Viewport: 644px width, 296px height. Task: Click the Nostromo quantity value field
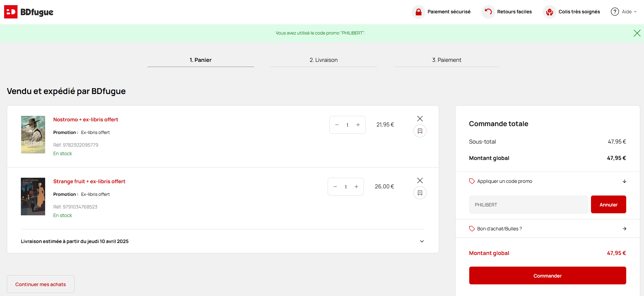347,125
